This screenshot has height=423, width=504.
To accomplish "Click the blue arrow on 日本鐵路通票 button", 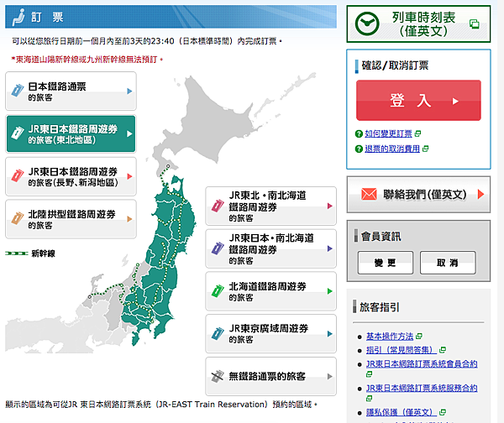I will [129, 91].
